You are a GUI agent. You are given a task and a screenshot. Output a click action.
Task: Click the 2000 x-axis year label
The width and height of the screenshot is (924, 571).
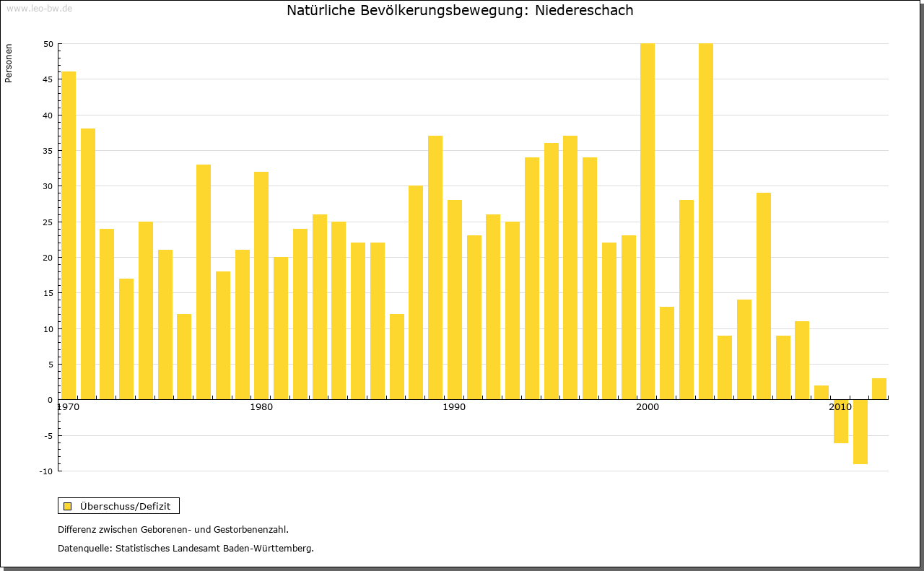pos(648,407)
